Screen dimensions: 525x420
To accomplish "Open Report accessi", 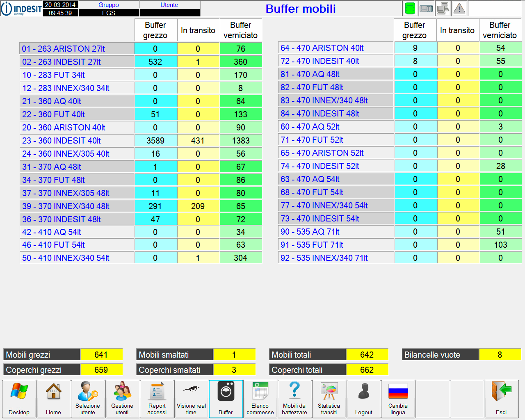I will pyautogui.click(x=157, y=399).
